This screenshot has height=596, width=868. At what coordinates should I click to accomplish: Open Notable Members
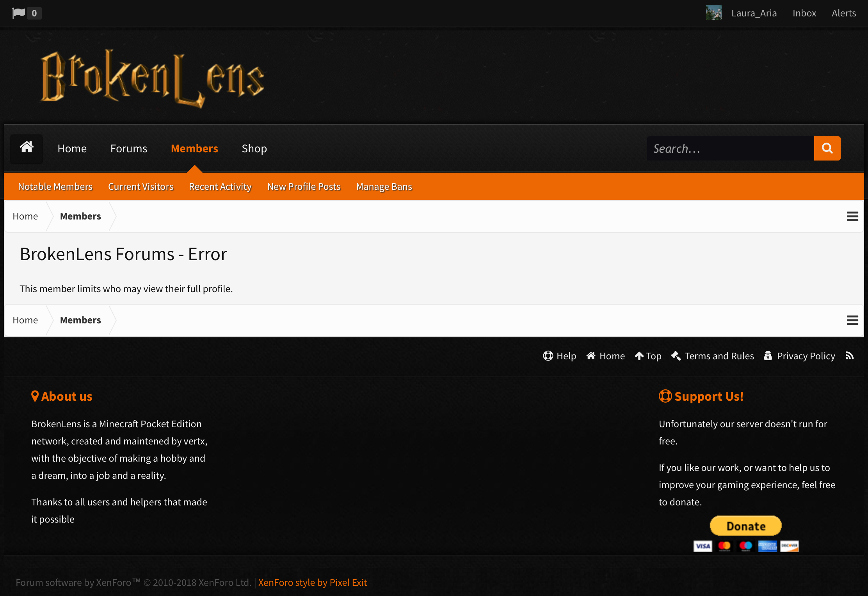[55, 187]
